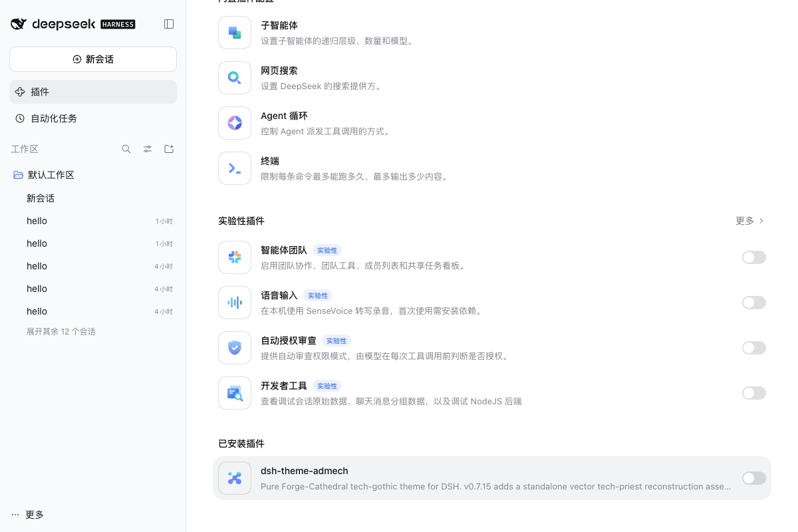Open workspace filter sliders icon
Viewport: 798px width, 532px height.
pyautogui.click(x=148, y=149)
